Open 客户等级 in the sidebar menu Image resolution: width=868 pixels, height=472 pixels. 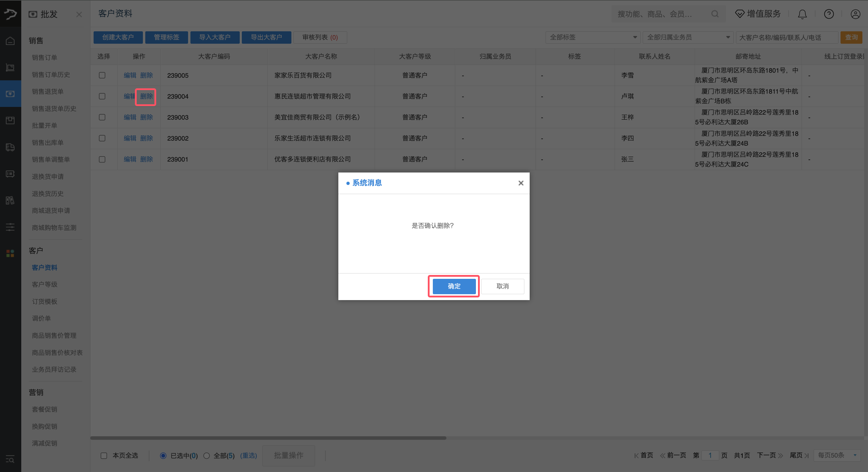[45, 284]
